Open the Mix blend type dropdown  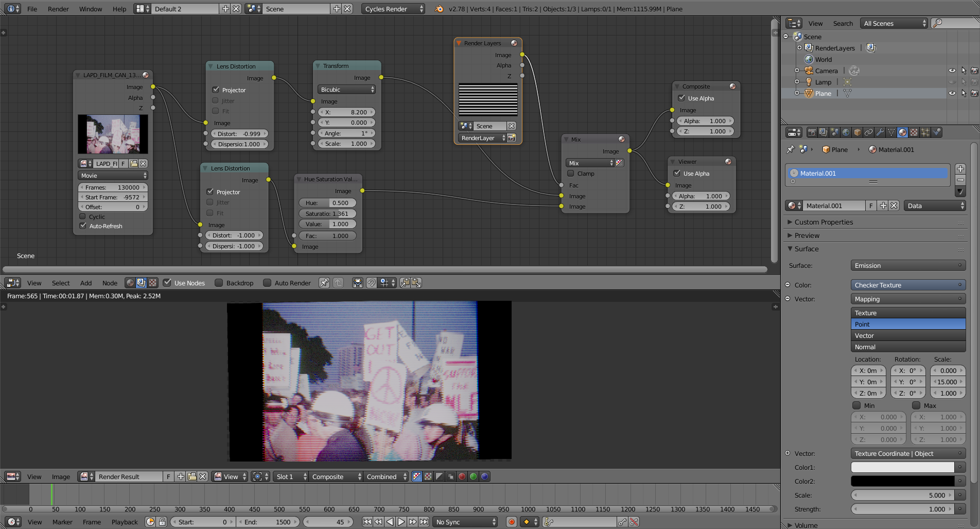pyautogui.click(x=590, y=163)
